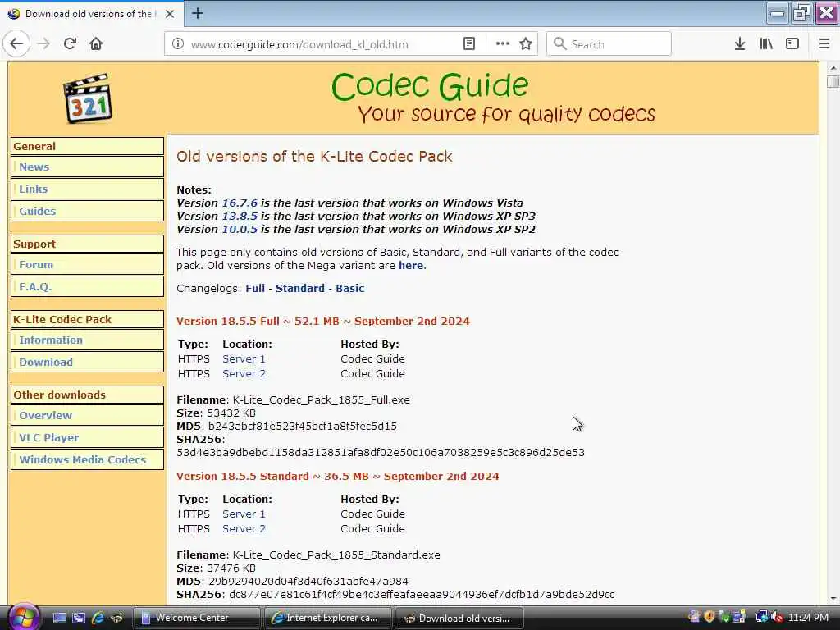Open Download under K-Lite Codec Pack
This screenshot has width=840, height=630.
pos(87,362)
